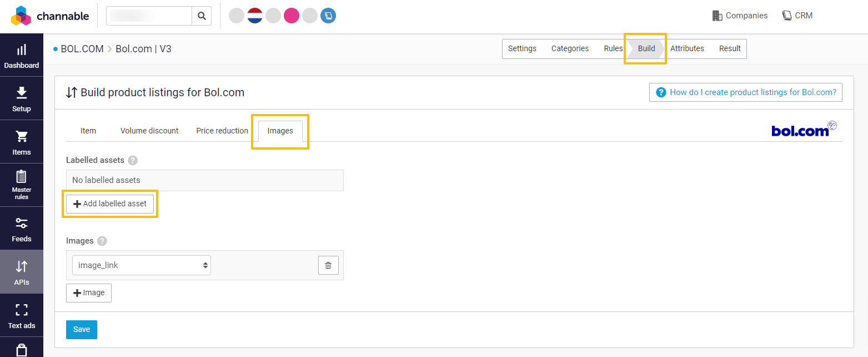Click the Bol.com | V3 breadcrumb
The height and width of the screenshot is (357, 868).
point(143,49)
